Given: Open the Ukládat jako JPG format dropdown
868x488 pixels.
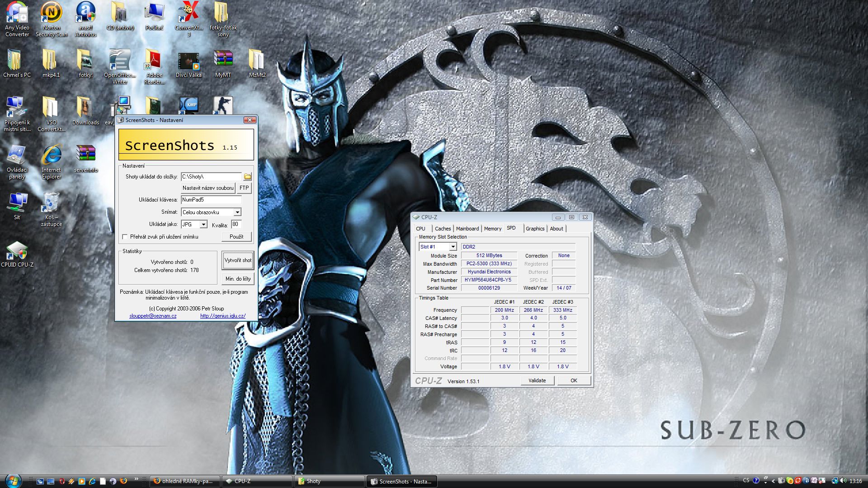Looking at the screenshot, I should click(x=203, y=225).
